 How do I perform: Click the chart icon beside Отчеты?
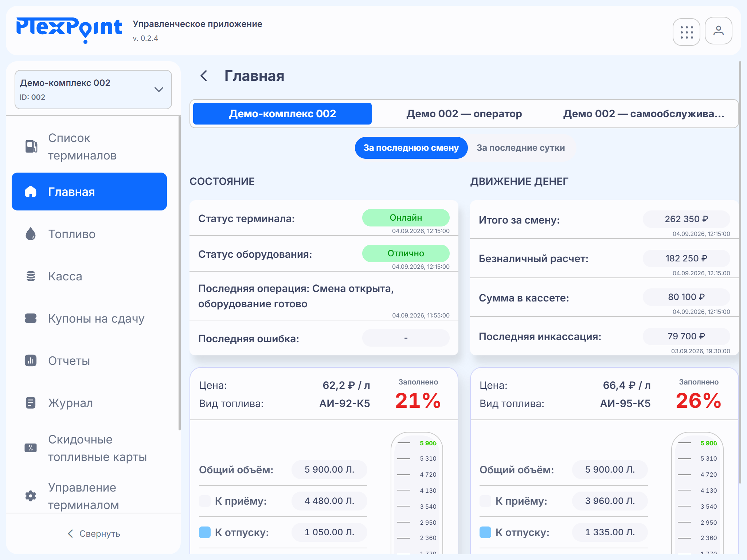coord(31,360)
